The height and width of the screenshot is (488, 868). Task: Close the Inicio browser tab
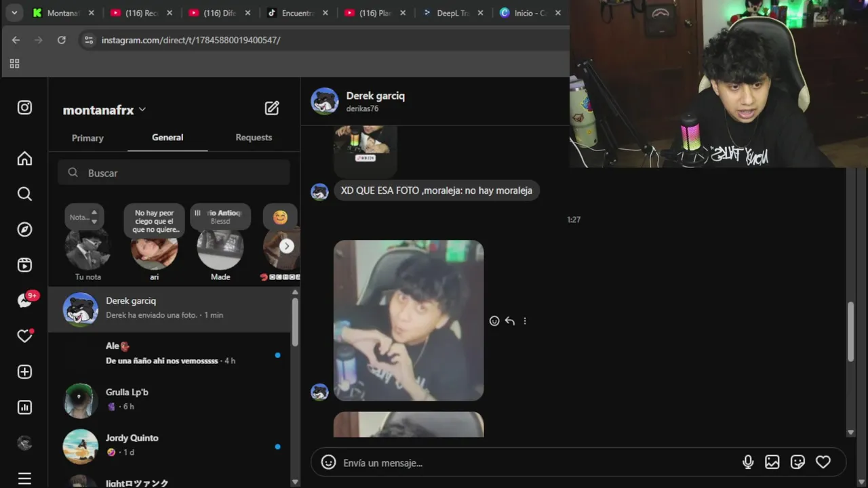[558, 13]
